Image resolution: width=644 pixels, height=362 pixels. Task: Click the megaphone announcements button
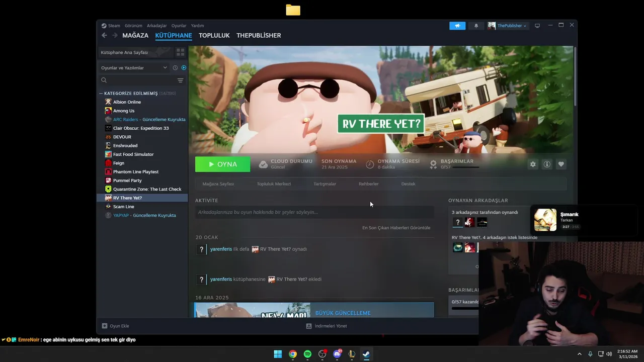(457, 26)
